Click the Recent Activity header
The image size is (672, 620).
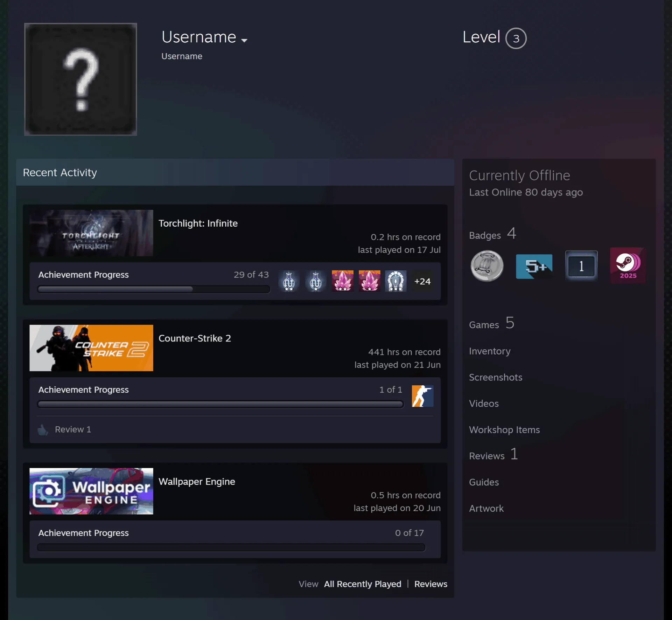[x=235, y=172]
